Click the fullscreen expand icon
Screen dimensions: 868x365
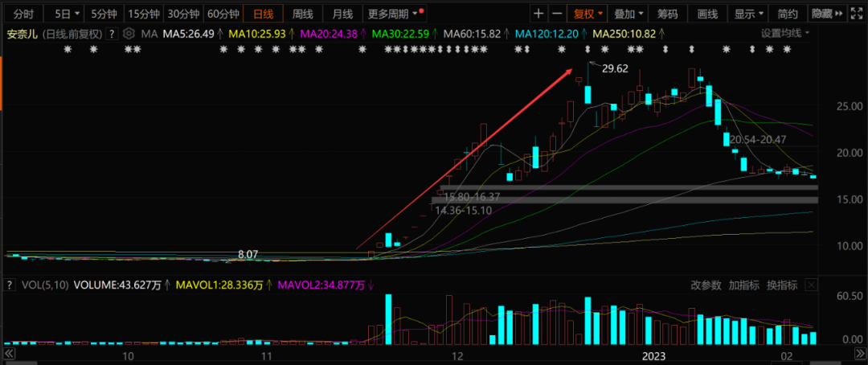coord(857,13)
